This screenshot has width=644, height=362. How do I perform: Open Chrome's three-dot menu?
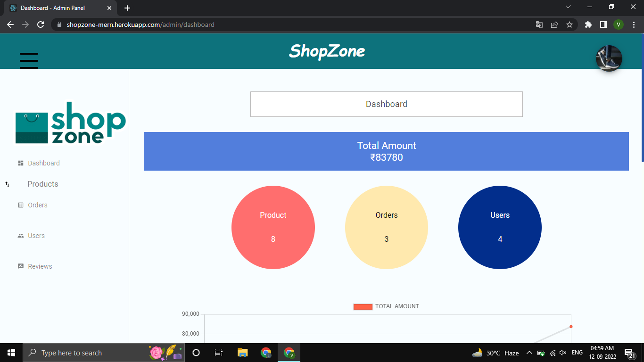pos(634,24)
